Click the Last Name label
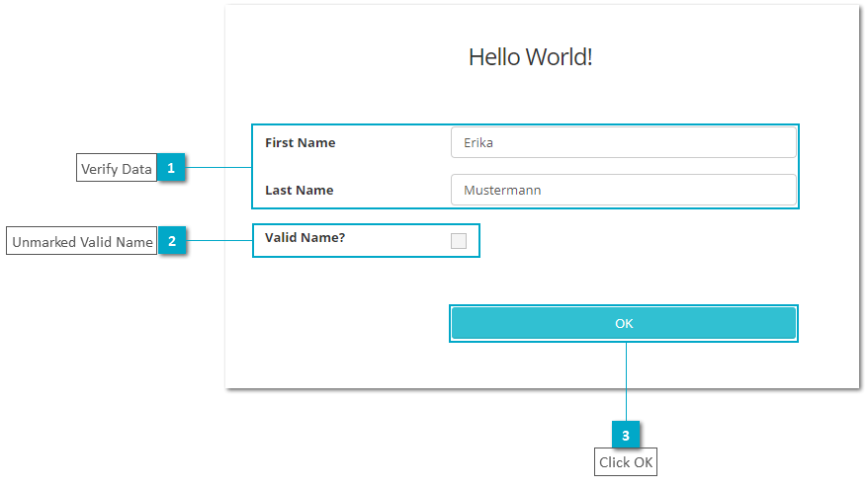This screenshot has width=868, height=488. (x=299, y=191)
